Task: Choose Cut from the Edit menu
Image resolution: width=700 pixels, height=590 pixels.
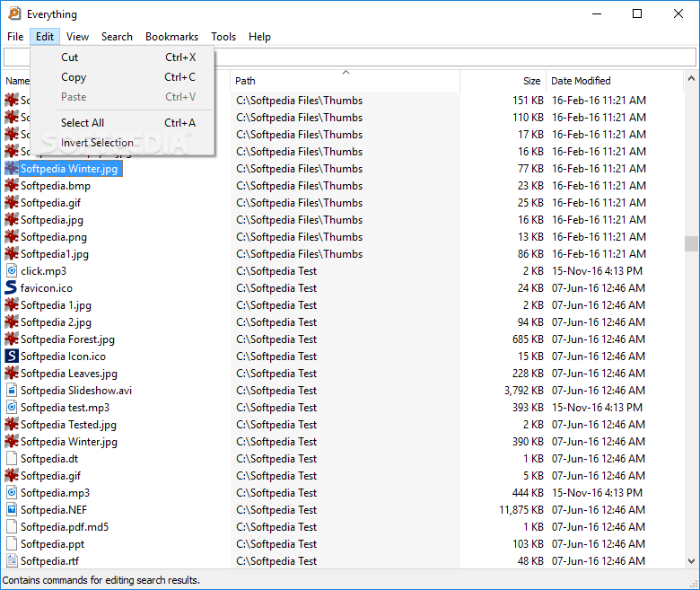Action: pyautogui.click(x=122, y=57)
